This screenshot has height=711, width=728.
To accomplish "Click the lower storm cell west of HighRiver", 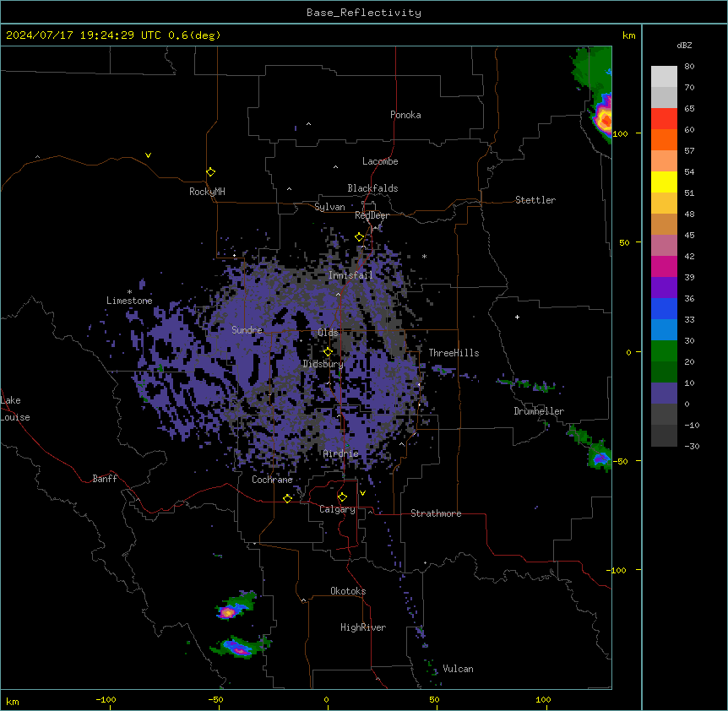I will coord(240,647).
